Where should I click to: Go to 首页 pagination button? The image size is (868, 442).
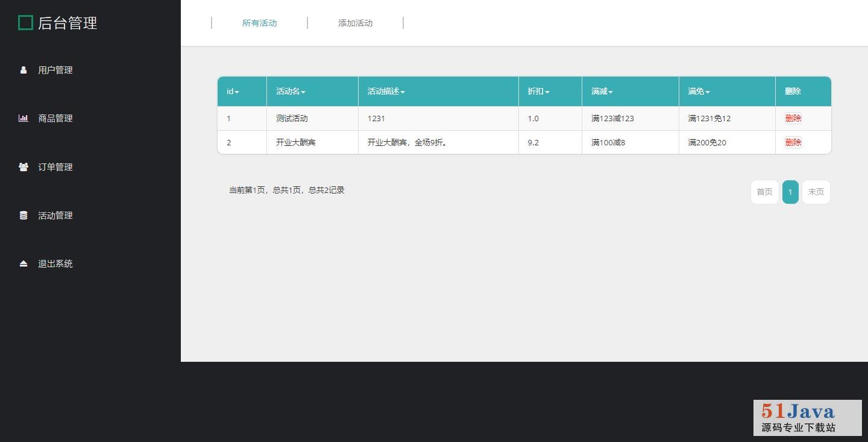click(764, 192)
